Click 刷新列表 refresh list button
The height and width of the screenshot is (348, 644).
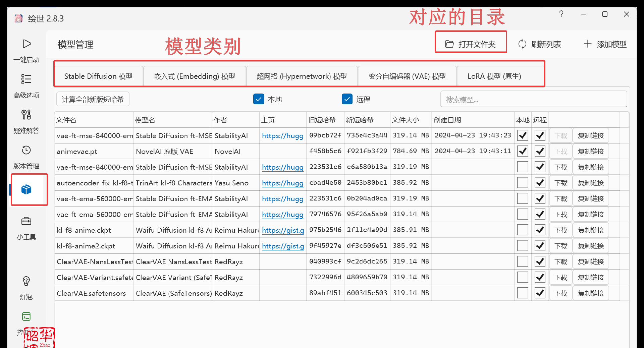coord(539,44)
